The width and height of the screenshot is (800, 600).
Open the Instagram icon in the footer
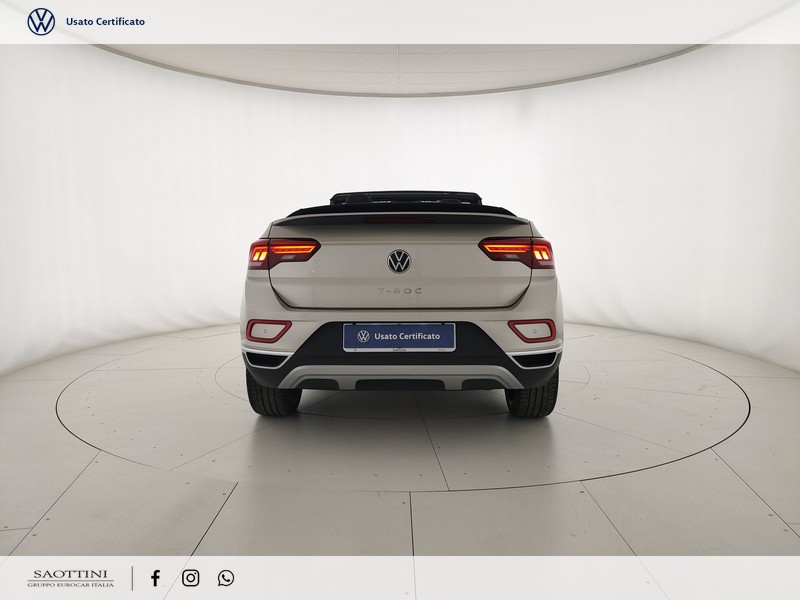pyautogui.click(x=190, y=578)
